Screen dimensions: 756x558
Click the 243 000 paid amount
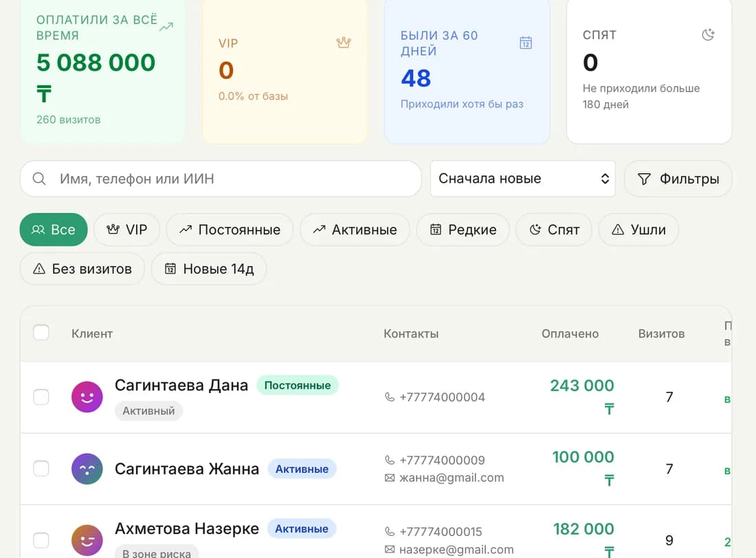582,386
